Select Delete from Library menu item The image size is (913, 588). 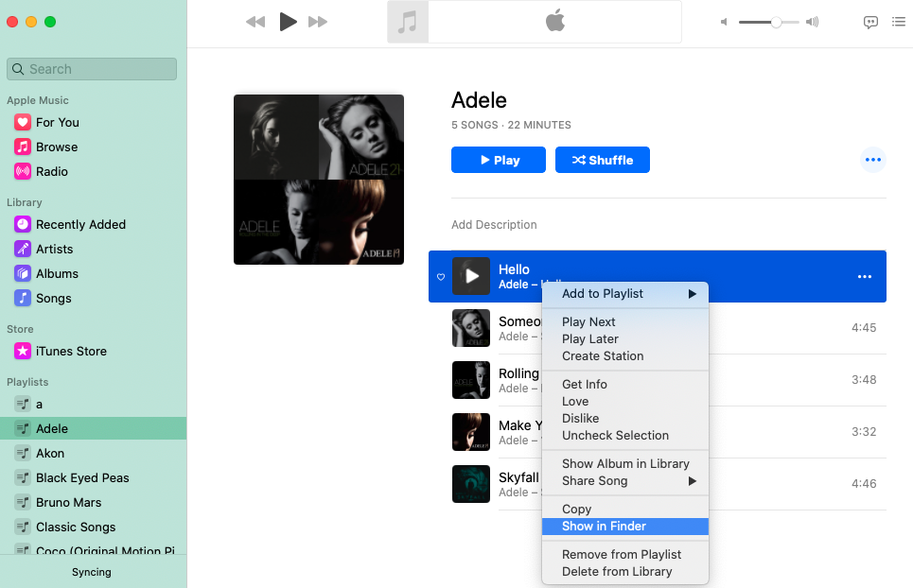point(617,571)
